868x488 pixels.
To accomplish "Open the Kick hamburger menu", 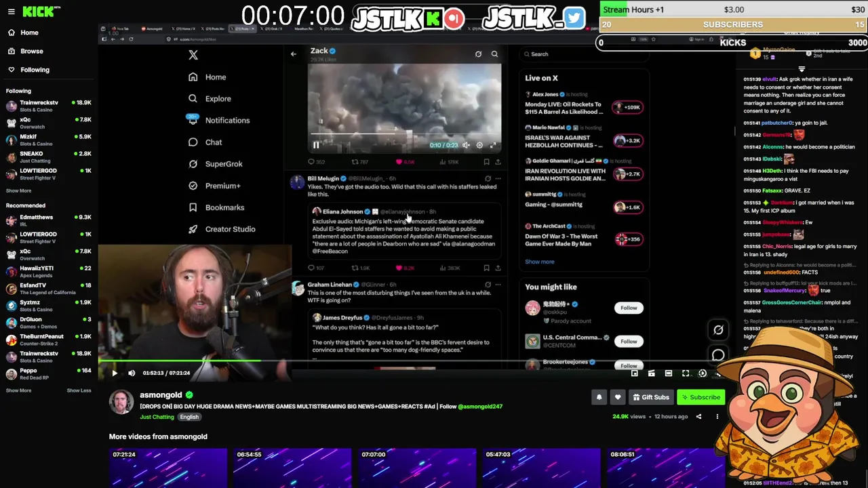I will pyautogui.click(x=11, y=12).
